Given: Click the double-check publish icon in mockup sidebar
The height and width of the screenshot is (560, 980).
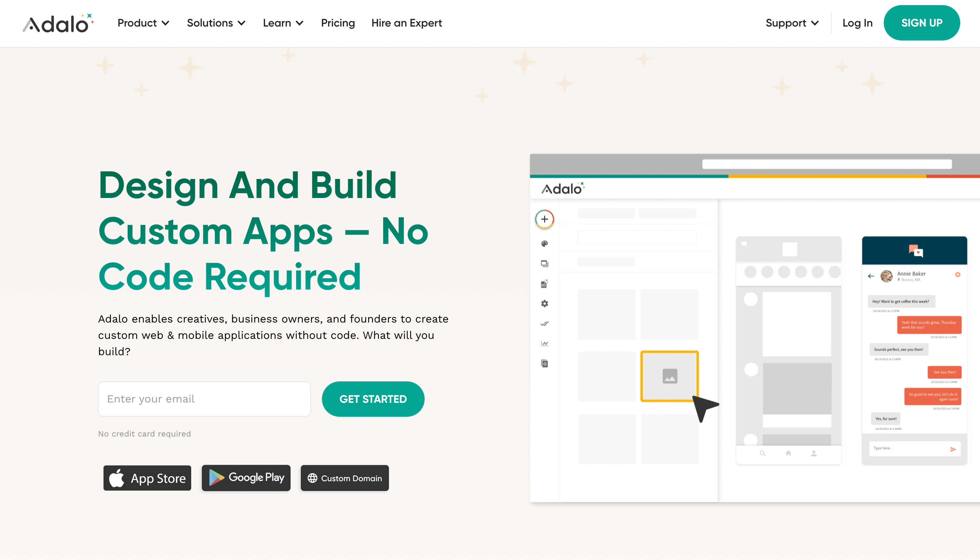Looking at the screenshot, I should coord(545,324).
